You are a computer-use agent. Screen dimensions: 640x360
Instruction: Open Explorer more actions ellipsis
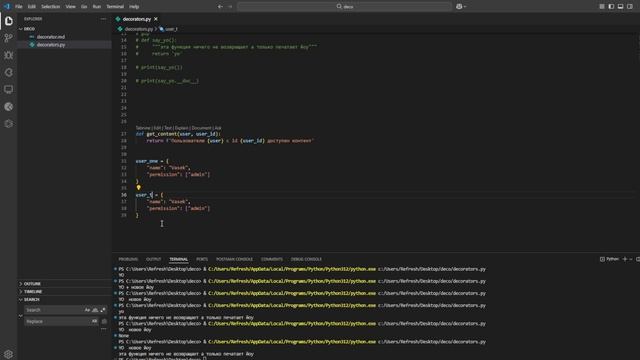103,19
